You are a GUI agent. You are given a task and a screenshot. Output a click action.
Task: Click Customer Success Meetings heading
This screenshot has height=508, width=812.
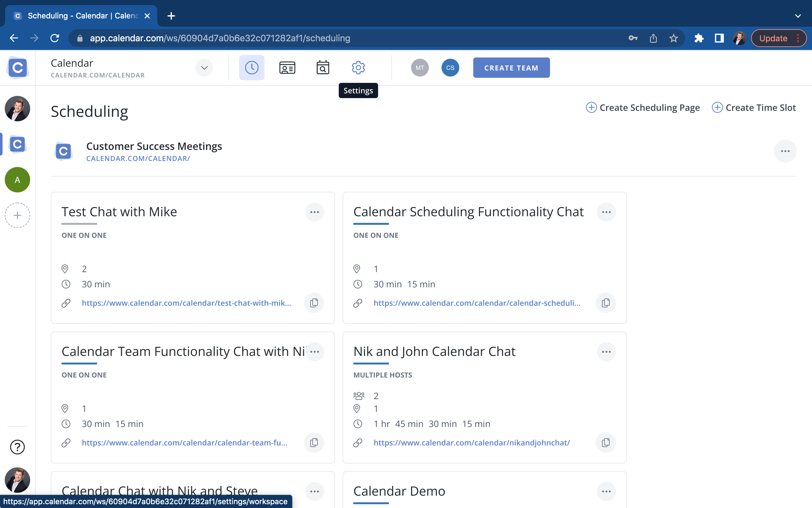(154, 146)
